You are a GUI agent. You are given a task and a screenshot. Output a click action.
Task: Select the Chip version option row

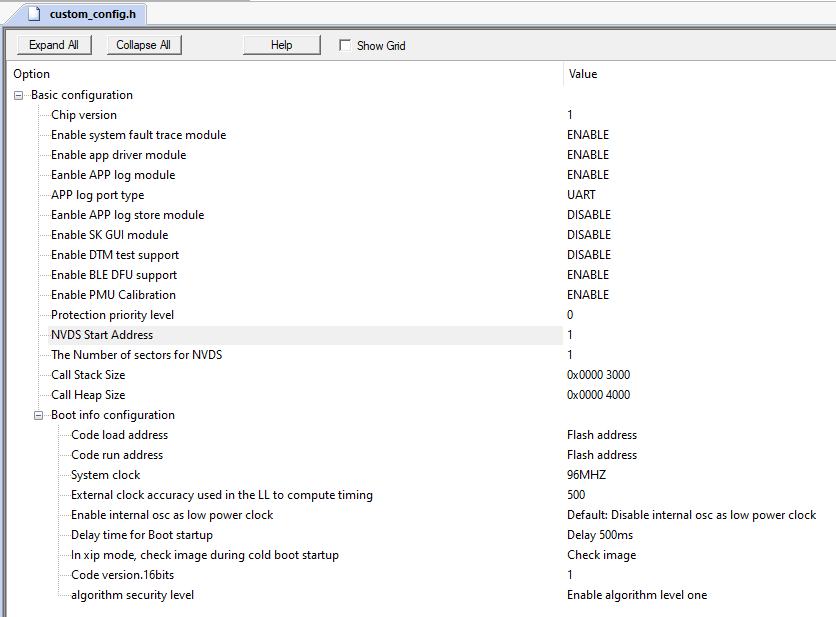click(x=84, y=115)
